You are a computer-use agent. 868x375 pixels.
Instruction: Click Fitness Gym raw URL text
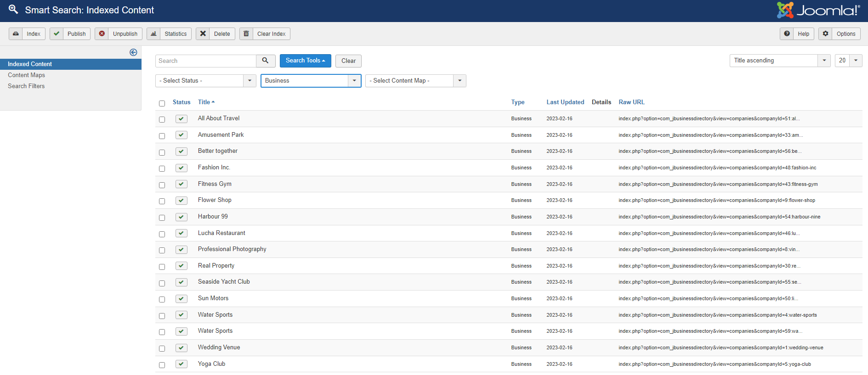coord(718,185)
